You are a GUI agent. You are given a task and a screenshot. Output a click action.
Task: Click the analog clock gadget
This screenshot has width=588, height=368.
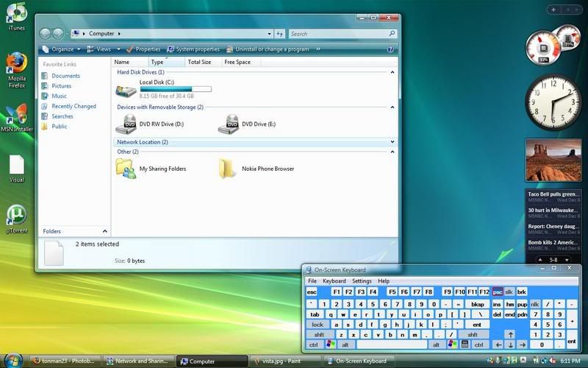[x=553, y=102]
